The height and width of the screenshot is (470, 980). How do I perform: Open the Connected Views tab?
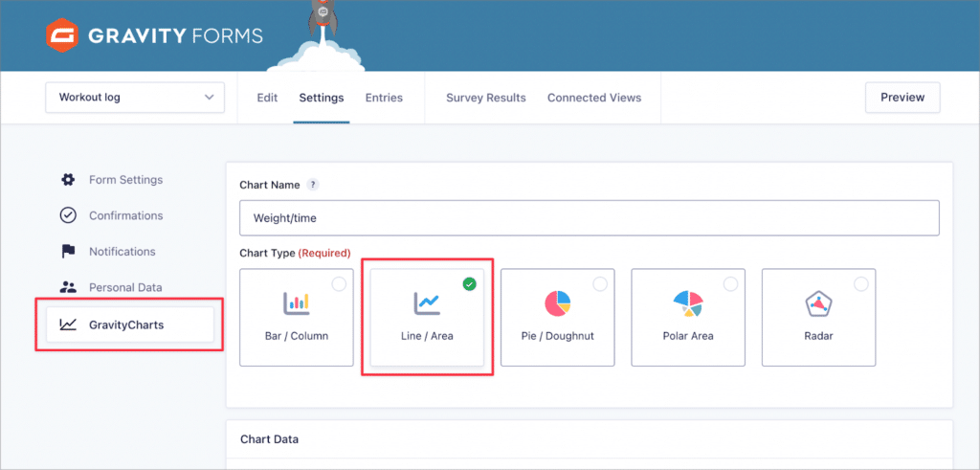(594, 98)
